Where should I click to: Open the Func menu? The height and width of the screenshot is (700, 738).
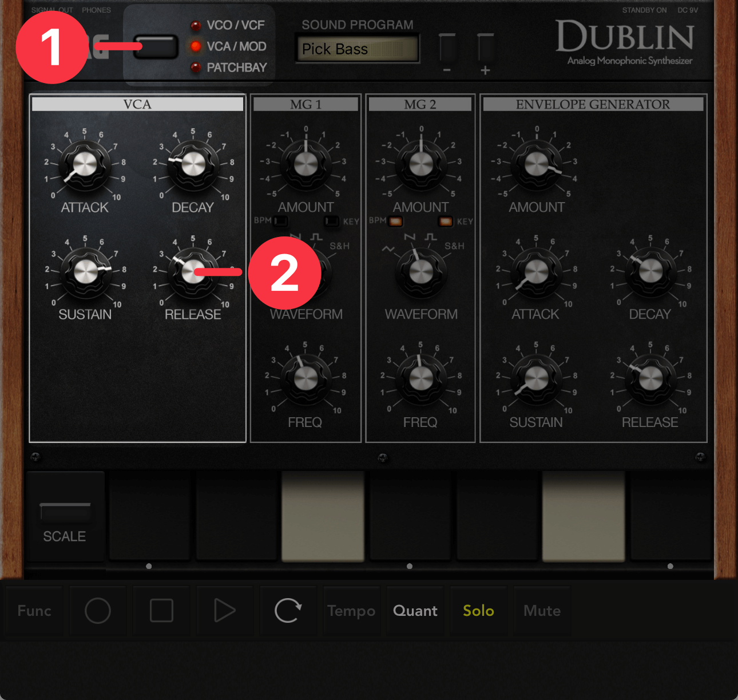point(34,611)
